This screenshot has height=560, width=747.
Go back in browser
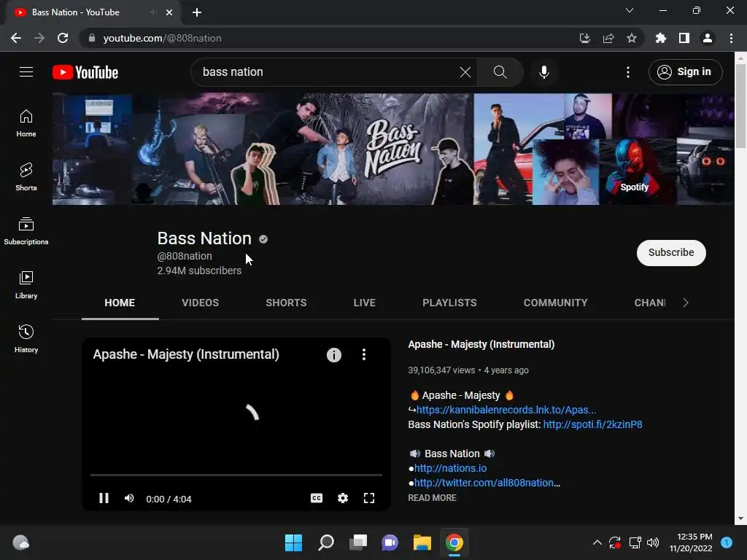point(16,38)
